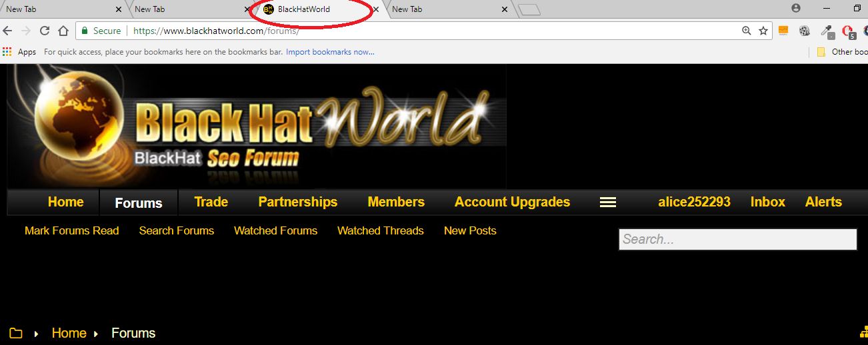Expand the hamburger menu in navigation bar

click(608, 202)
